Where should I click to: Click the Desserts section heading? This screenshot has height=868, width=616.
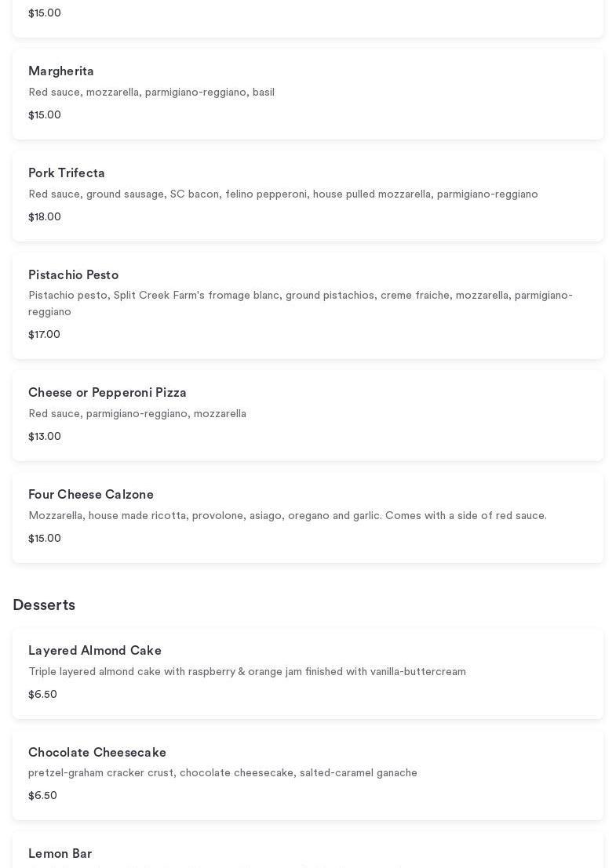[x=44, y=605]
